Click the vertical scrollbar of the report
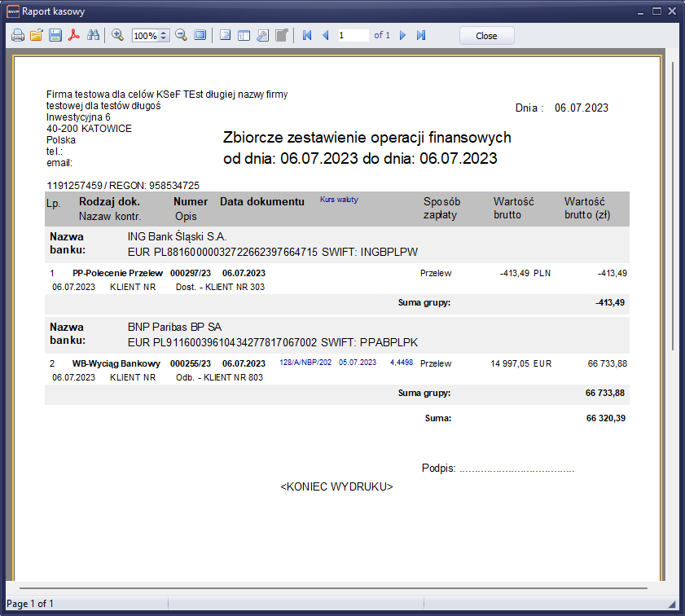Screen dimensions: 685x616 click(x=673, y=204)
